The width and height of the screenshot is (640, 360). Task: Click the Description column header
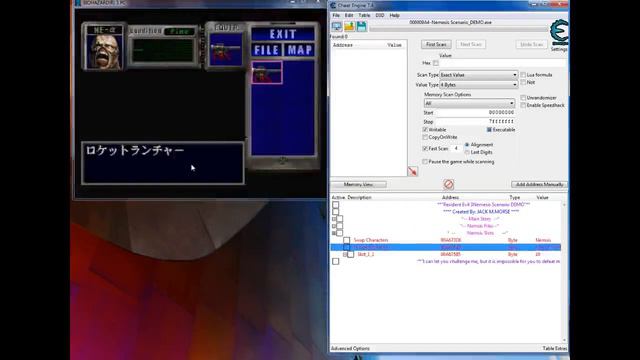point(359,198)
